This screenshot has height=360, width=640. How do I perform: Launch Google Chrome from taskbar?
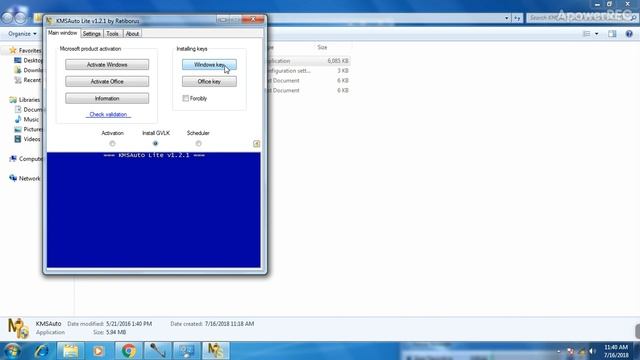tap(129, 351)
